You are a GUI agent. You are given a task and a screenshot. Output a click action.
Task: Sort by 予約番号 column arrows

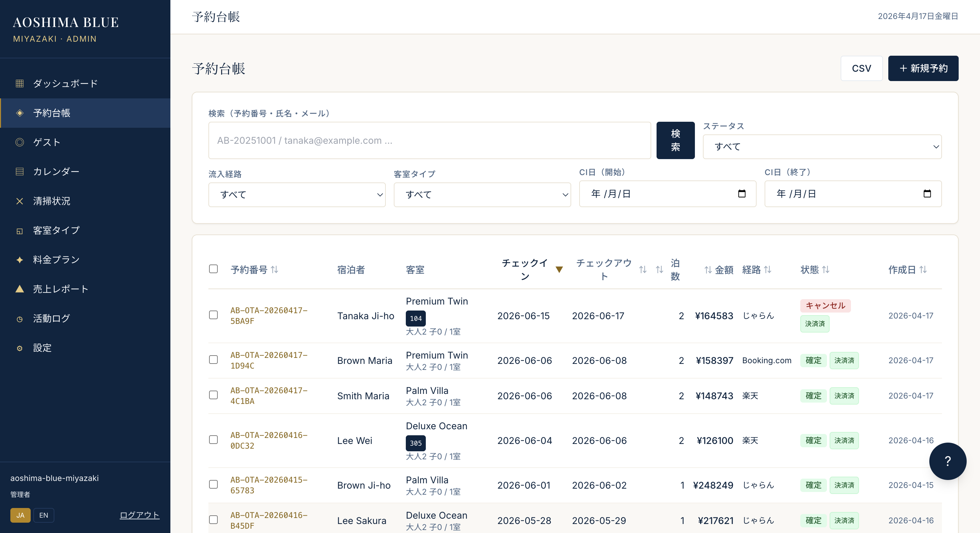pyautogui.click(x=274, y=270)
